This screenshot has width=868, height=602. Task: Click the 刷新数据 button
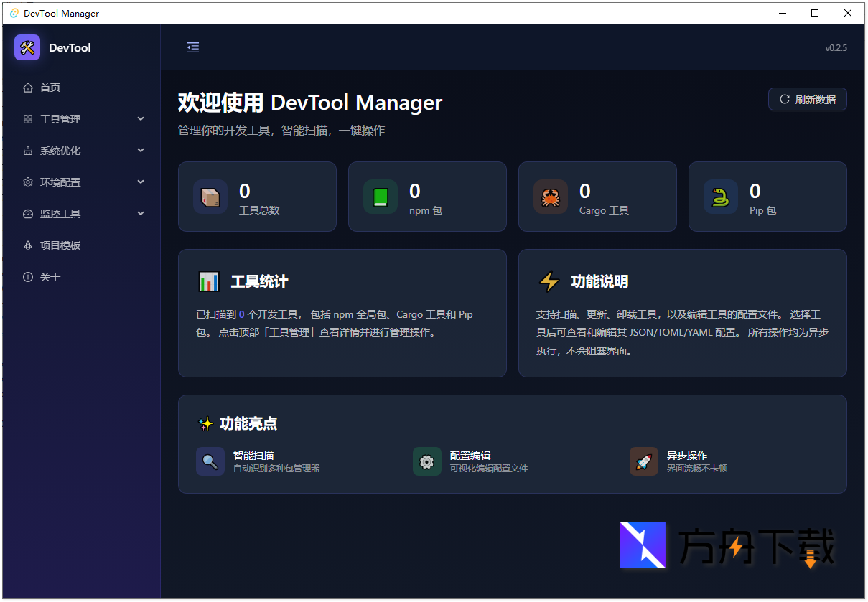(x=807, y=100)
